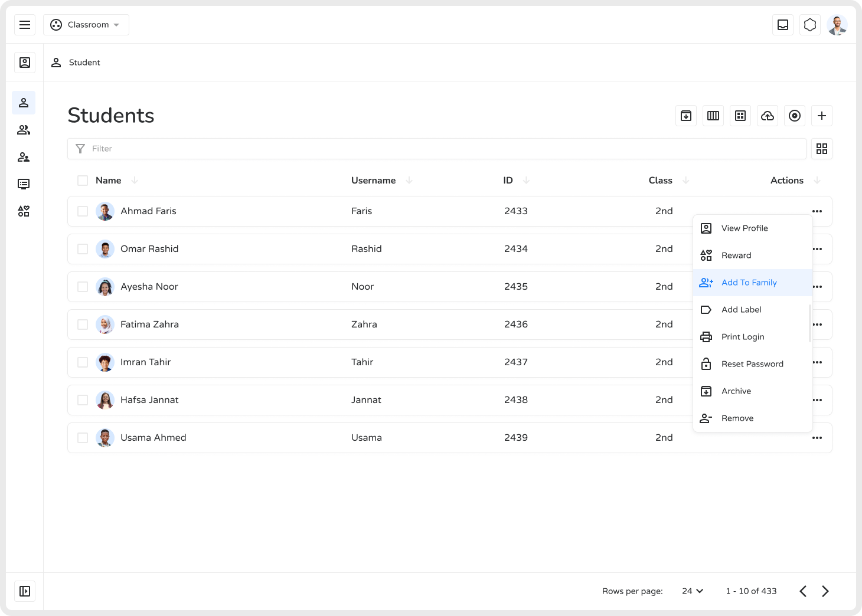Click the columns layout icon
This screenshot has width=862, height=616.
tap(713, 116)
